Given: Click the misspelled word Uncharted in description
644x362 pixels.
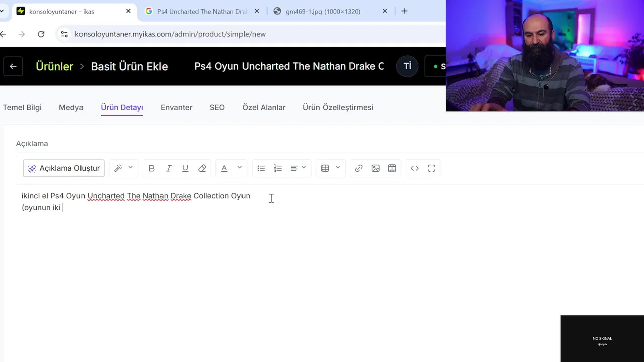Looking at the screenshot, I should coord(106,196).
